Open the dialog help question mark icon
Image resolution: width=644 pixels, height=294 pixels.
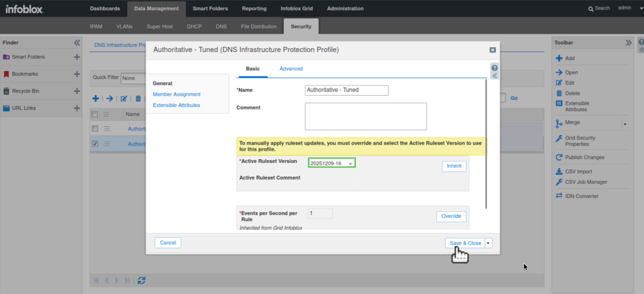[494, 68]
